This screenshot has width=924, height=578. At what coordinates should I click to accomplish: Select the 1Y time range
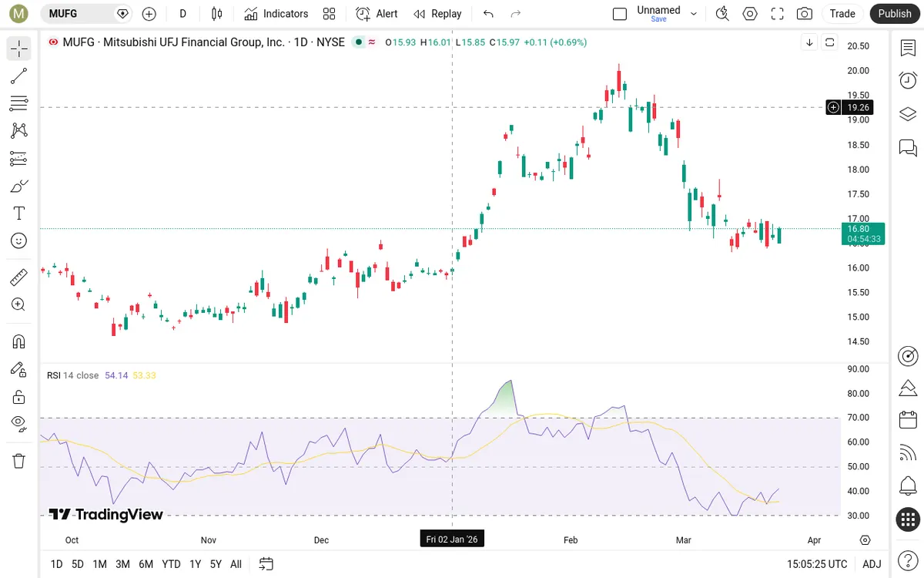coord(196,564)
